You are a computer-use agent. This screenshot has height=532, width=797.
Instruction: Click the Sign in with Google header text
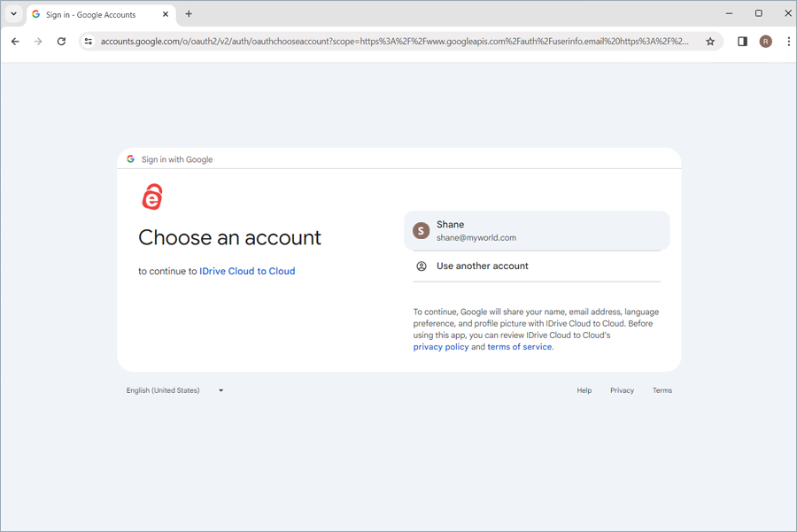tap(177, 159)
